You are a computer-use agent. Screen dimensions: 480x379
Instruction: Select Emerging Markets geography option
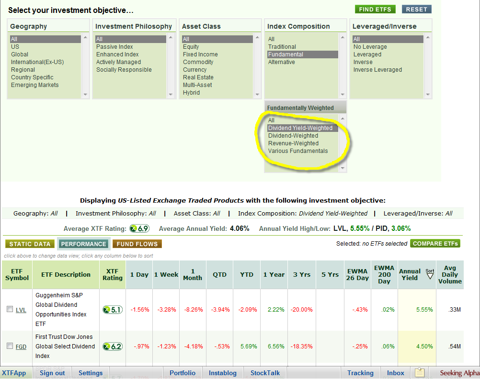[34, 85]
